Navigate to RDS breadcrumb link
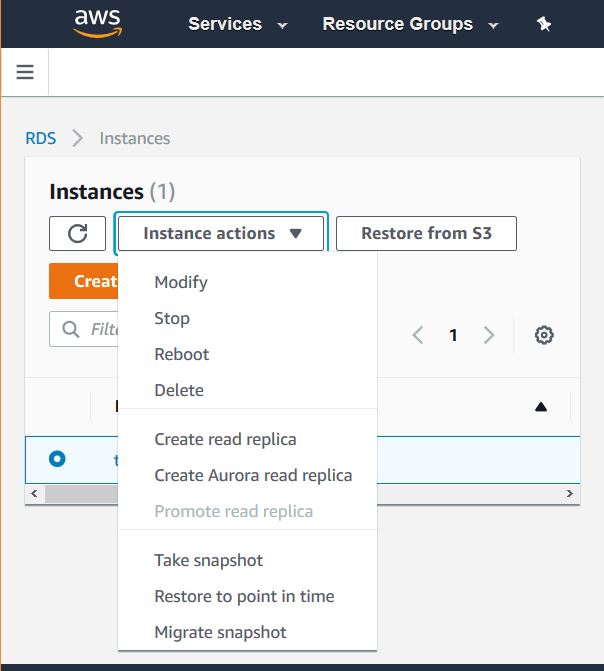 [41, 138]
